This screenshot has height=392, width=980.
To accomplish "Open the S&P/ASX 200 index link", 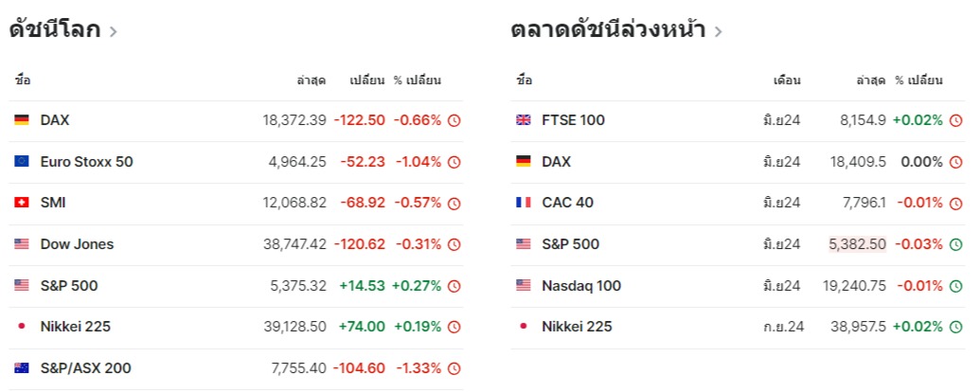I will pos(86,368).
